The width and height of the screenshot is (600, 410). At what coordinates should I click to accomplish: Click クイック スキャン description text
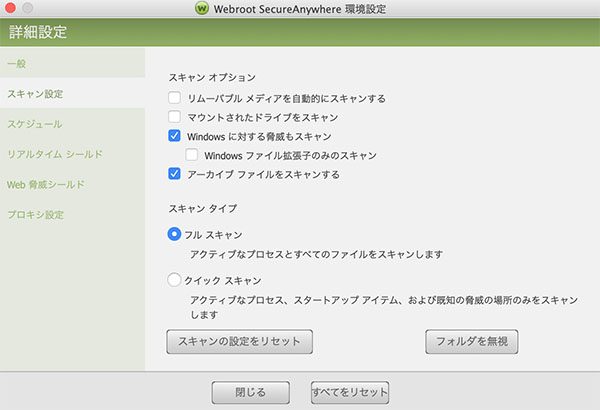pos(384,307)
